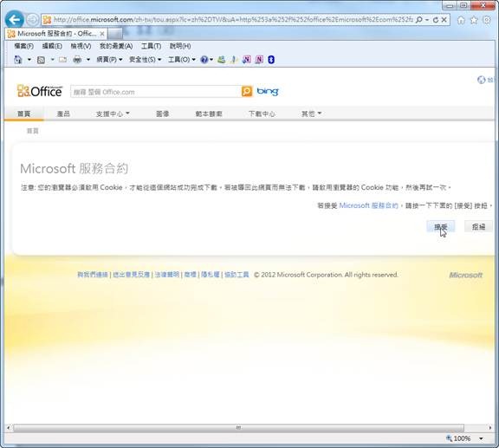Screen dimensions: 499x448
Task: Click the 首頁 breadcrumb link
Action: 32,131
